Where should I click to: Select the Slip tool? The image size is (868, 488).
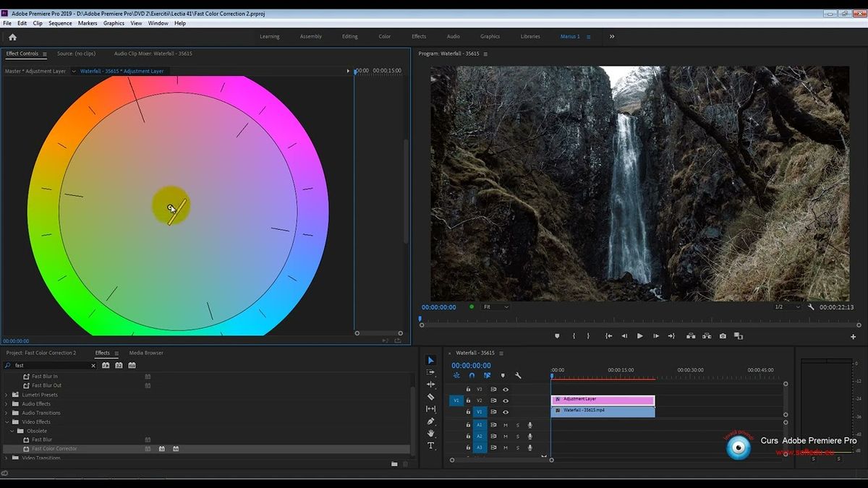430,409
